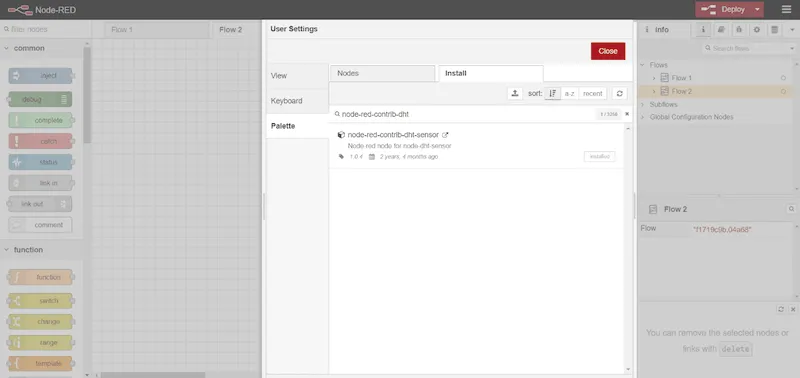The width and height of the screenshot is (800, 378).
Task: Click the upload module icon
Action: [x=515, y=93]
